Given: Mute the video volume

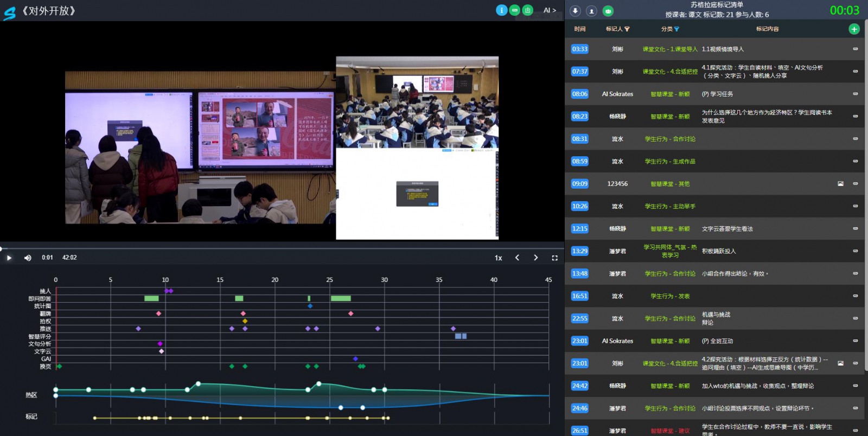Looking at the screenshot, I should [28, 258].
